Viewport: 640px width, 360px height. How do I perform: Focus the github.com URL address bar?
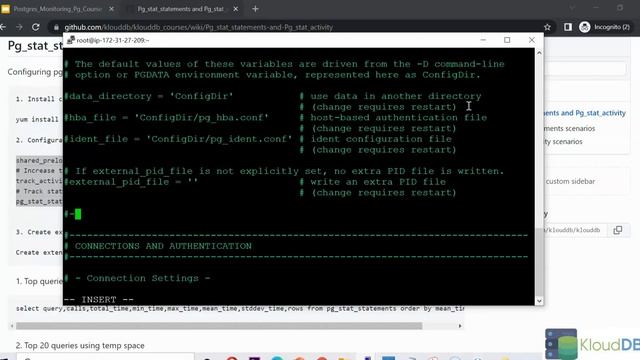[198, 27]
